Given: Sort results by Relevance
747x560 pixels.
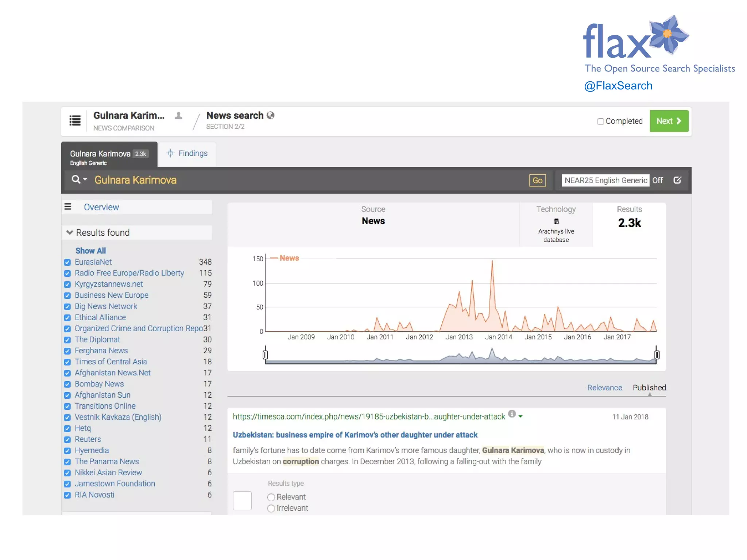Looking at the screenshot, I should [x=604, y=388].
